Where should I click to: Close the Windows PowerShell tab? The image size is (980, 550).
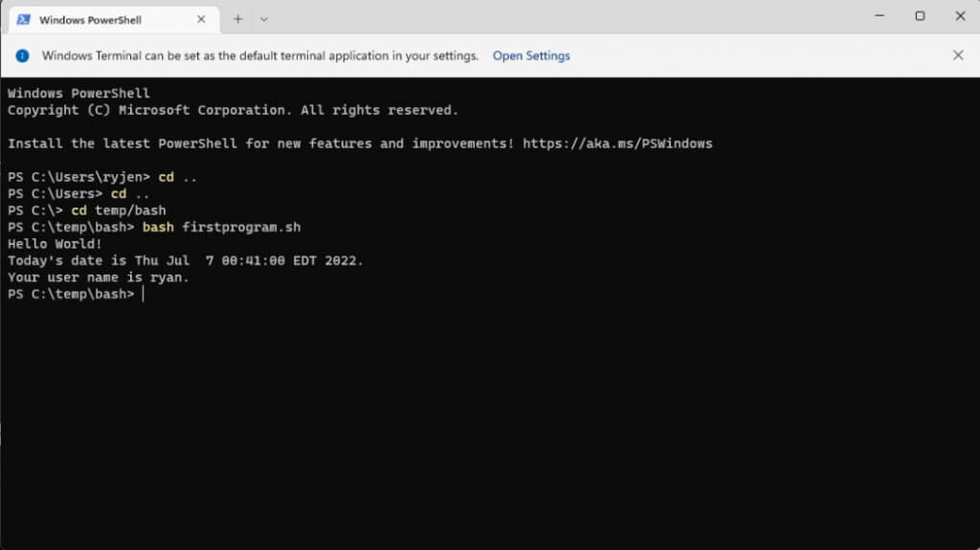point(201,19)
